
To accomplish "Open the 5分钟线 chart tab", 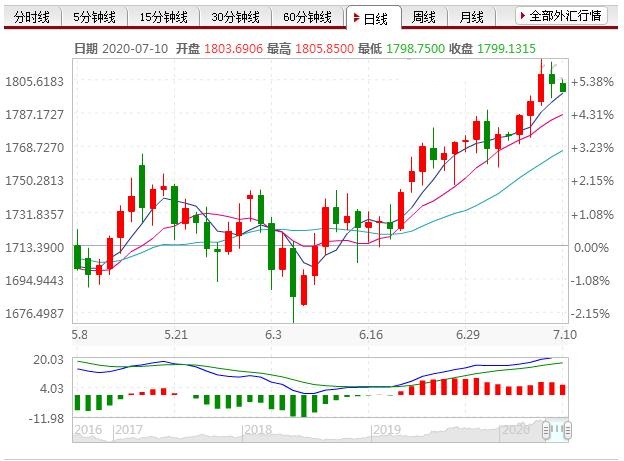I will point(94,17).
